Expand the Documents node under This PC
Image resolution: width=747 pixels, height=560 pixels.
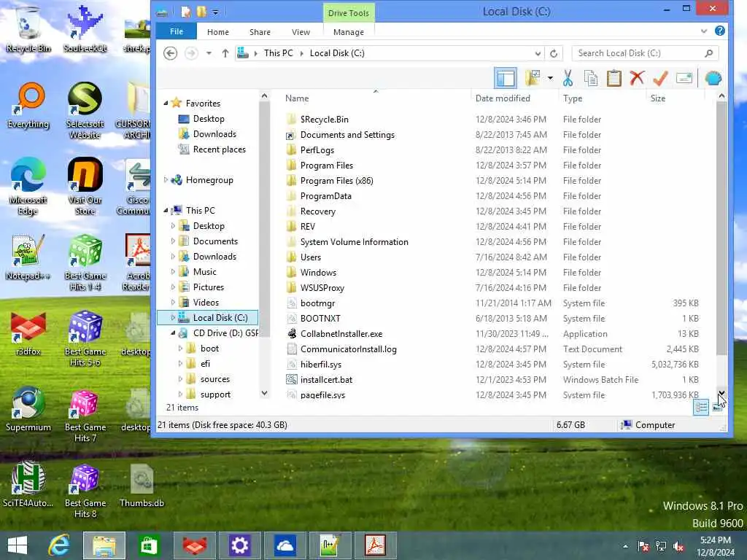173,241
